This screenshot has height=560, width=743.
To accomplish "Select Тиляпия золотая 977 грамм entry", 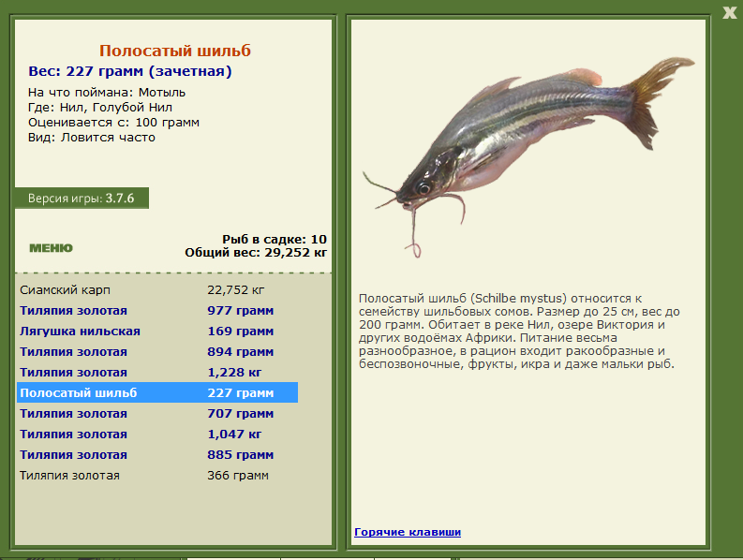I will tap(157, 311).
